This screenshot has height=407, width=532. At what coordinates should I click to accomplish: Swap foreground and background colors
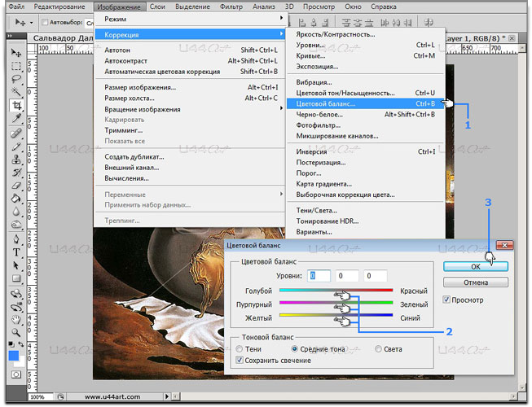point(21,344)
